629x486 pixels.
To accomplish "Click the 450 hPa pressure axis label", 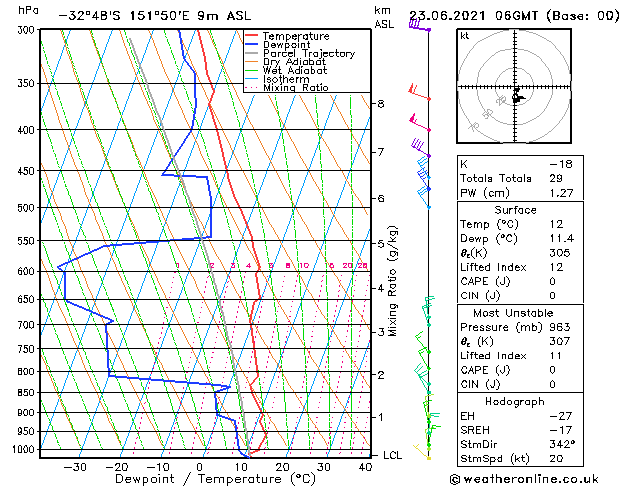I will pos(28,171).
